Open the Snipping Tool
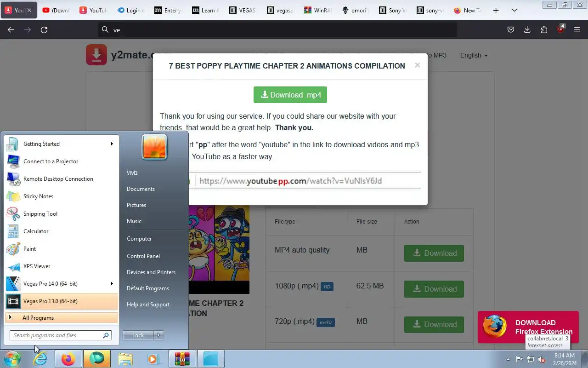588x368 pixels. point(62,214)
